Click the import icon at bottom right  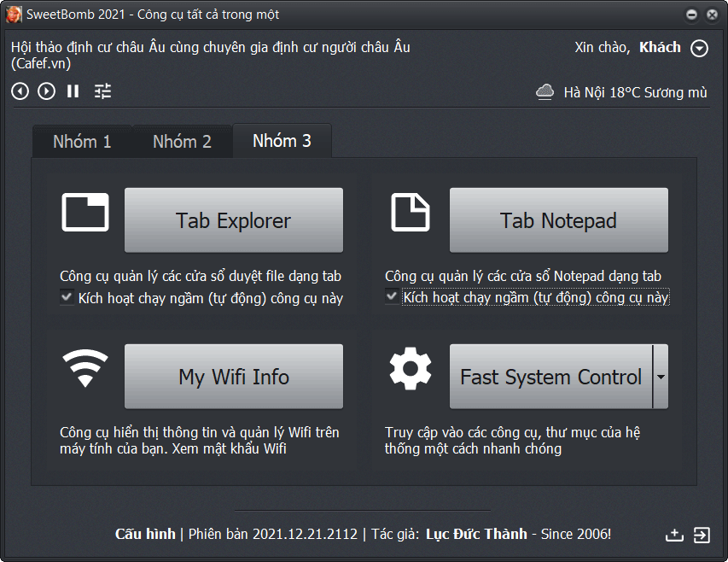pyautogui.click(x=674, y=535)
